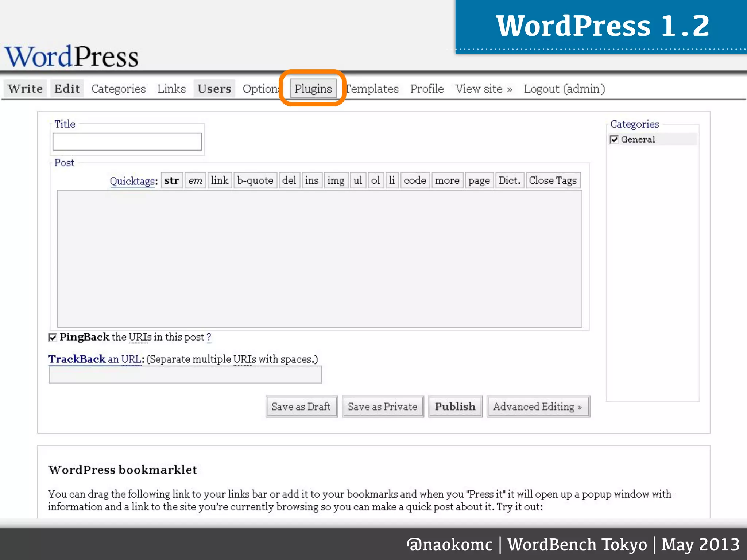
Task: Click the str quicktag button
Action: point(171,180)
